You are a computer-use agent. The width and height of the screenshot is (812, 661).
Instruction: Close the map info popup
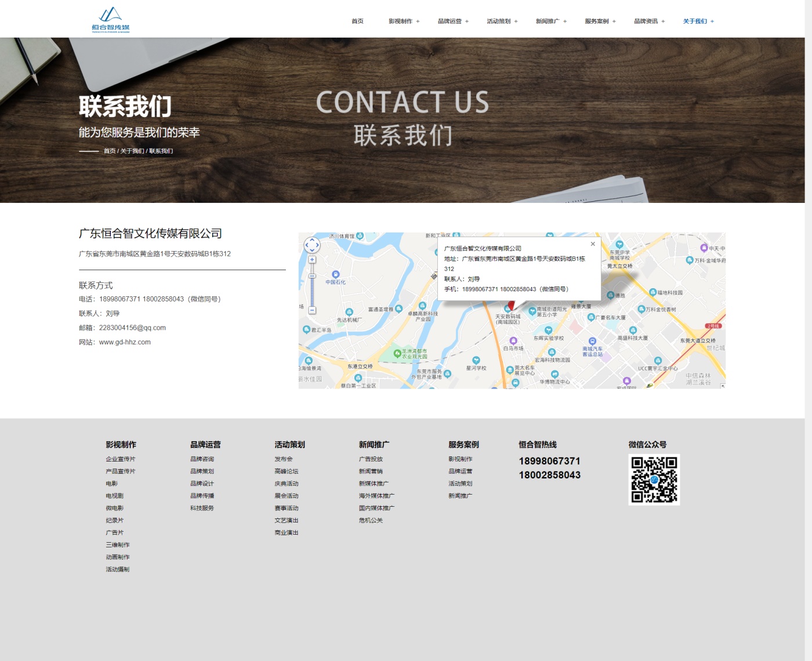click(x=593, y=244)
